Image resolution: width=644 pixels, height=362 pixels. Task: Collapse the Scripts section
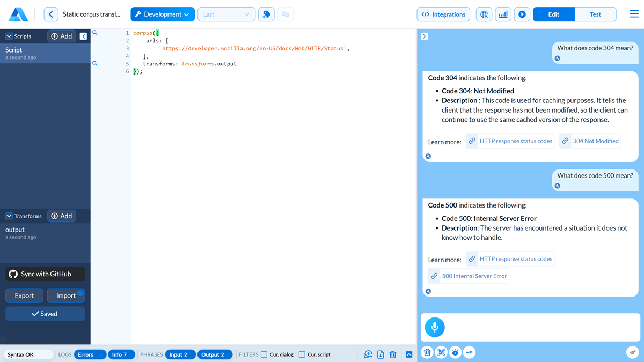coord(9,36)
